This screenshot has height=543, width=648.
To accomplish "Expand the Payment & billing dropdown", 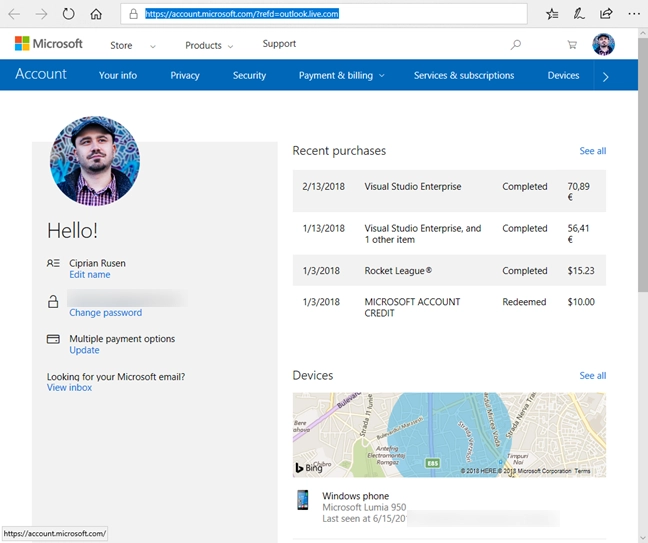I will [341, 75].
